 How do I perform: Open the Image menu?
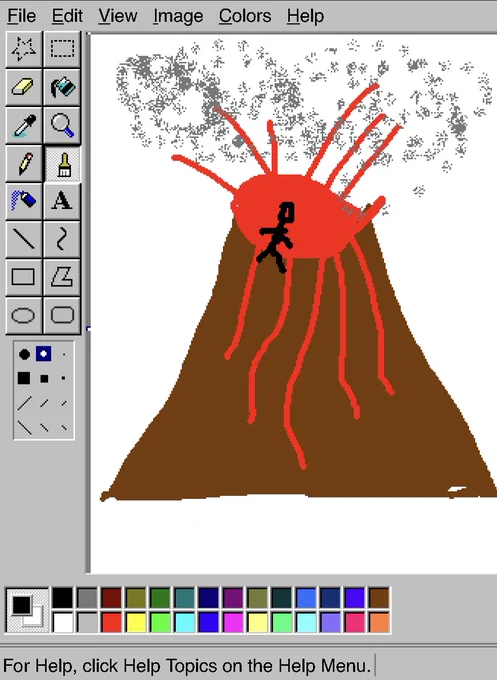178,16
